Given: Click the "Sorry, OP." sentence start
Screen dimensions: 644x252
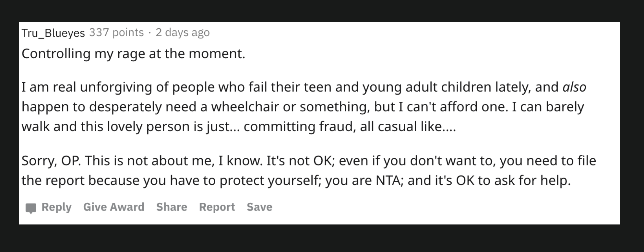Looking at the screenshot, I should [51, 161].
